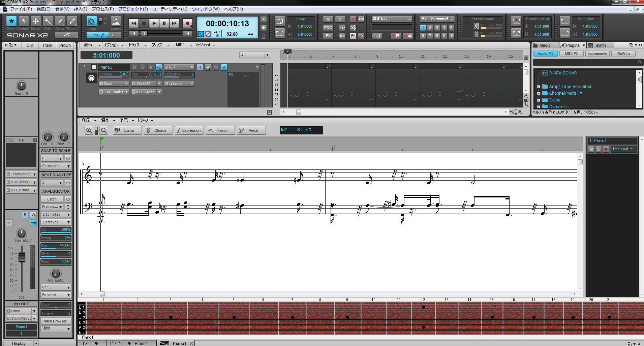Screen dimensions: 644x346
Task: Toggle the Snap grid icon
Action: 91,21
